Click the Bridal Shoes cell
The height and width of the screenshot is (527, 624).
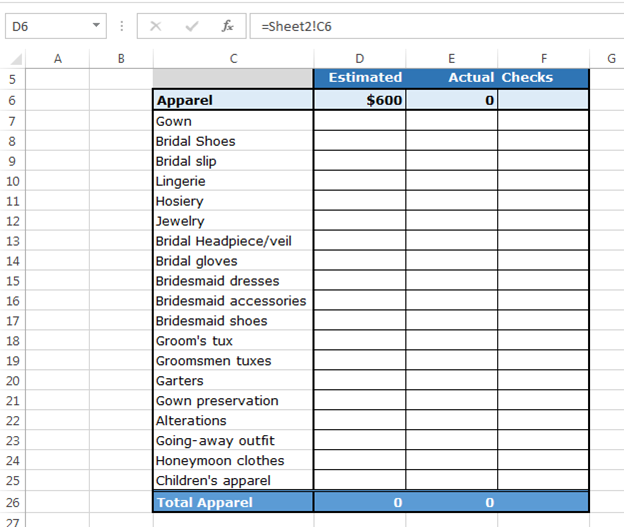point(233,141)
